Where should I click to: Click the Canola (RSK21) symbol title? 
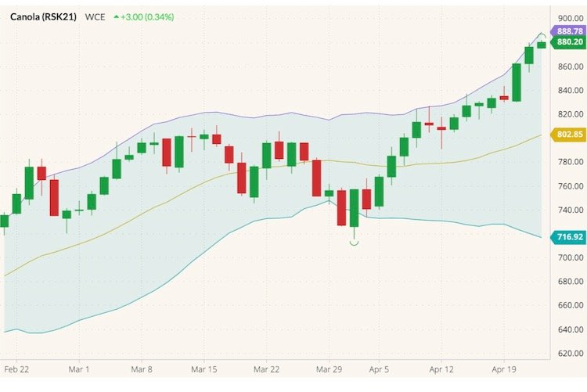[x=43, y=16]
